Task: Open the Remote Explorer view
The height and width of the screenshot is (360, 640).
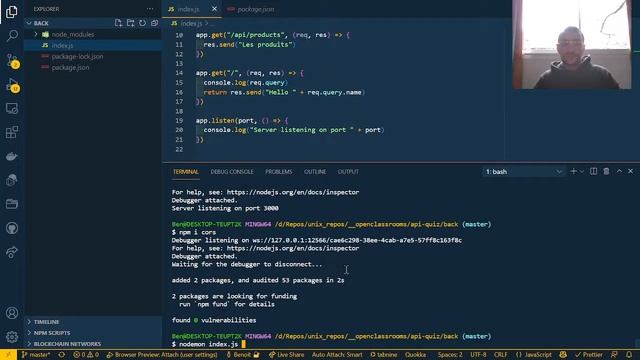Action: [11, 109]
